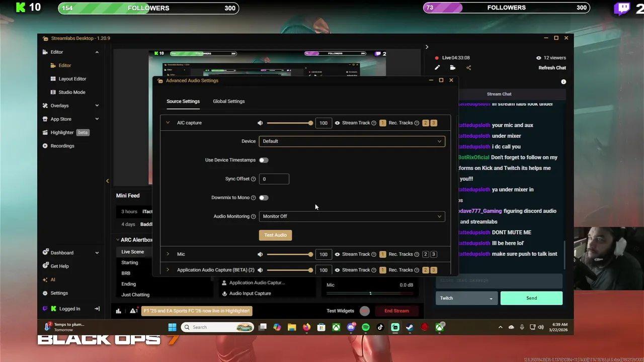The image size is (644, 362).
Task: Click the chat Send button
Action: tap(531, 298)
